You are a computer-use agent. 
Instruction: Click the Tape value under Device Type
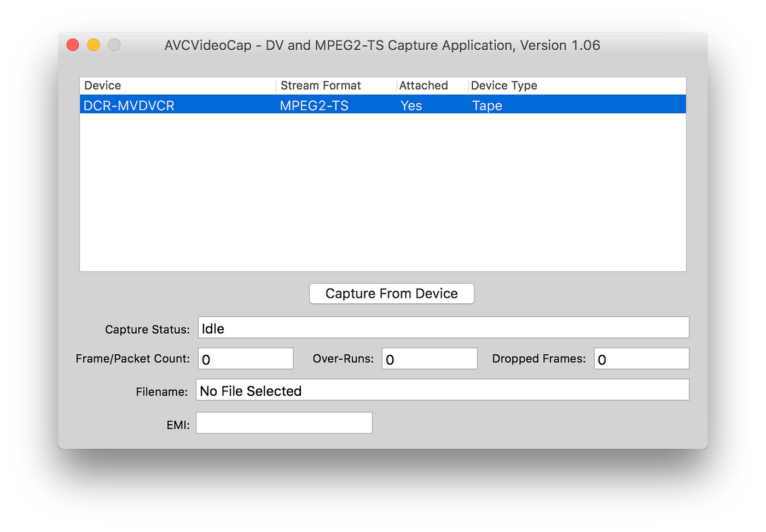coord(486,105)
